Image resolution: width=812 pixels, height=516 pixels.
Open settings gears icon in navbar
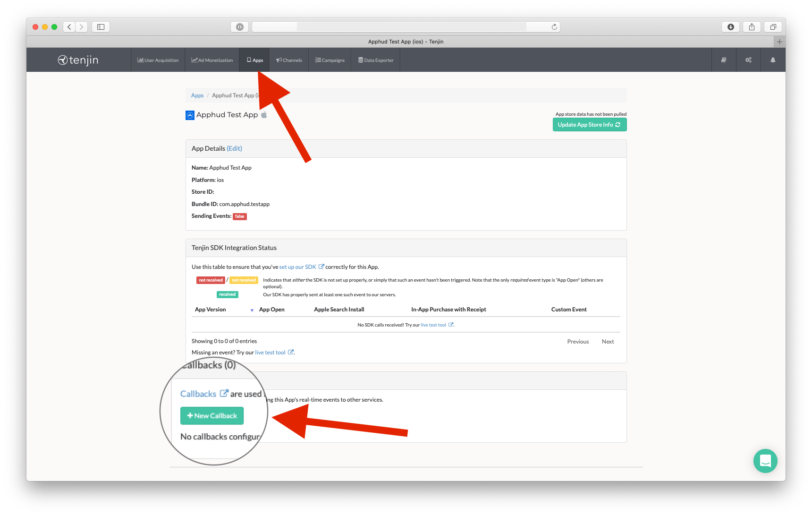748,60
